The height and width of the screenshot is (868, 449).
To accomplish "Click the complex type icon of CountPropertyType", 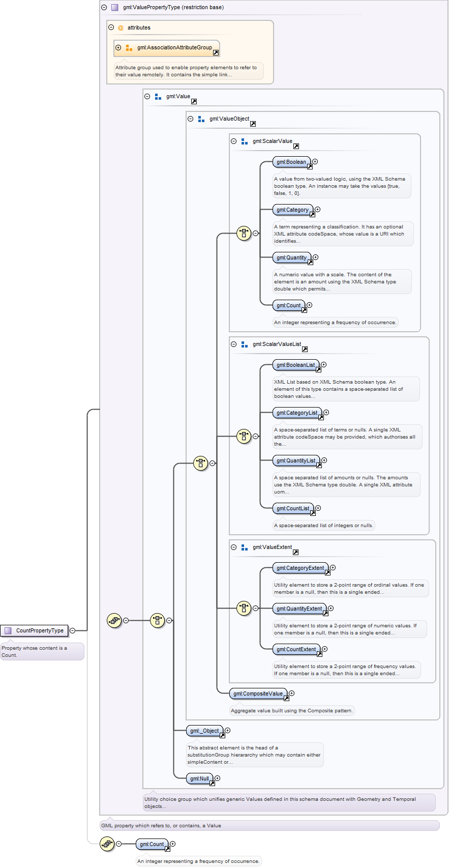I will (x=8, y=631).
